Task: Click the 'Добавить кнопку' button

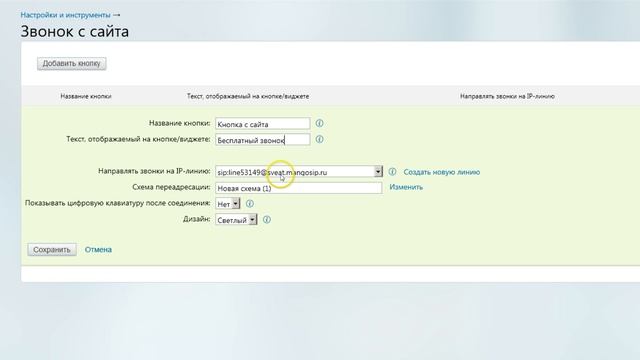Action: tap(71, 64)
